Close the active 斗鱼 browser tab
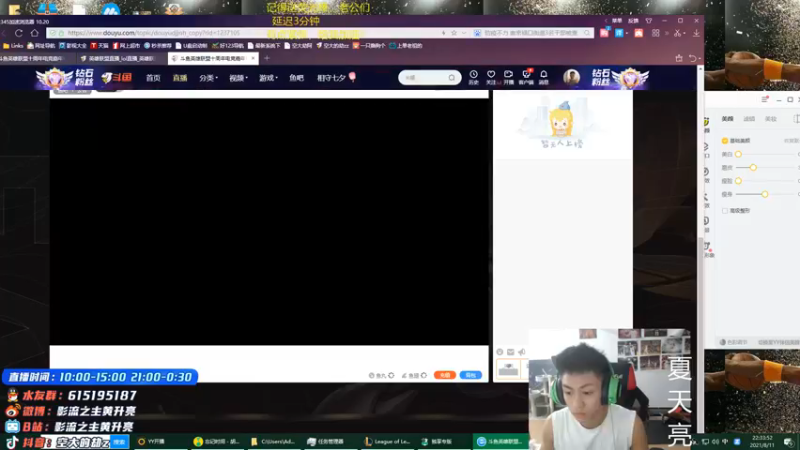The height and width of the screenshot is (450, 800). pos(253,59)
